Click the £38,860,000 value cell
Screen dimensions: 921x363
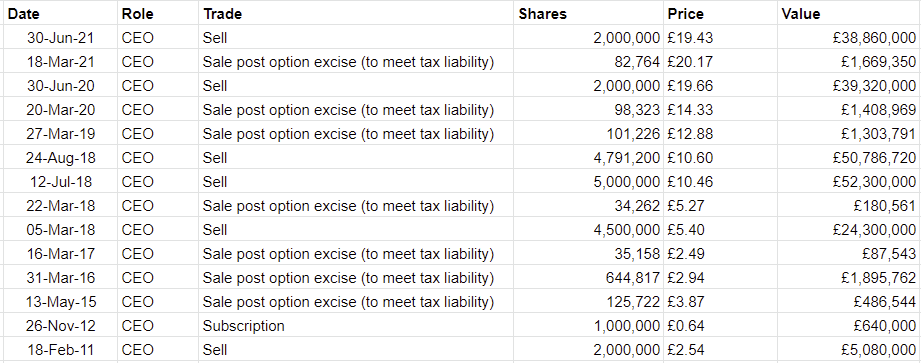click(x=849, y=38)
